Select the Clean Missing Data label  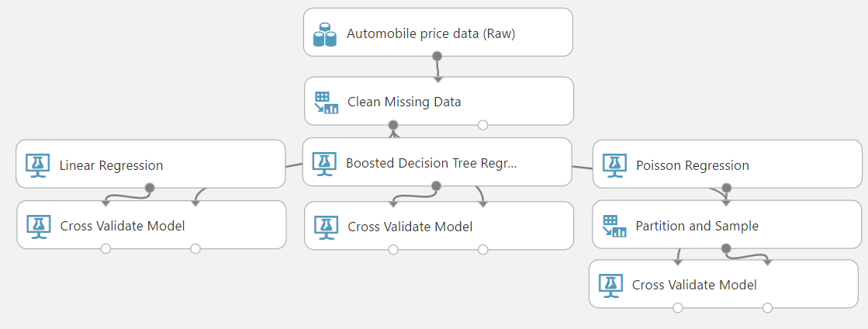404,102
